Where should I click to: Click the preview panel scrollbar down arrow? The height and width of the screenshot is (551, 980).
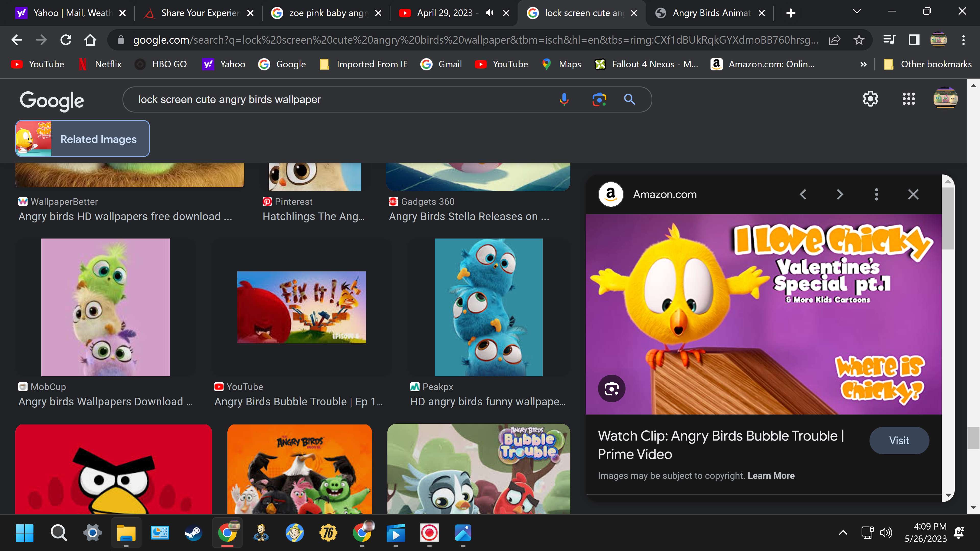pos(948,495)
